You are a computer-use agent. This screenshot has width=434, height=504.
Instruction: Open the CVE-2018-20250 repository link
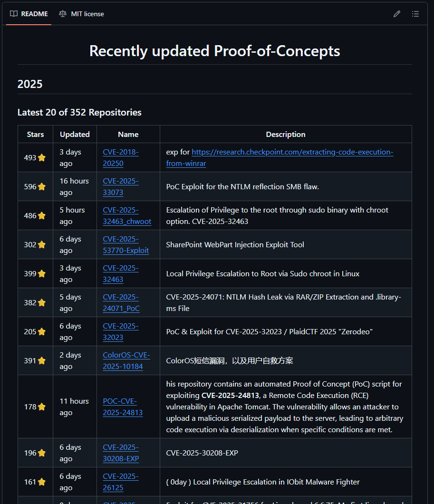[120, 158]
